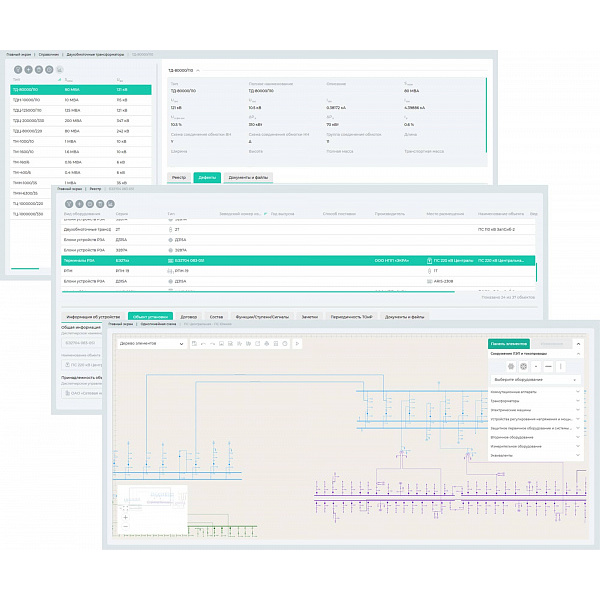
Task: Select the 'ТД-80000/110' row
Action: tap(81, 90)
